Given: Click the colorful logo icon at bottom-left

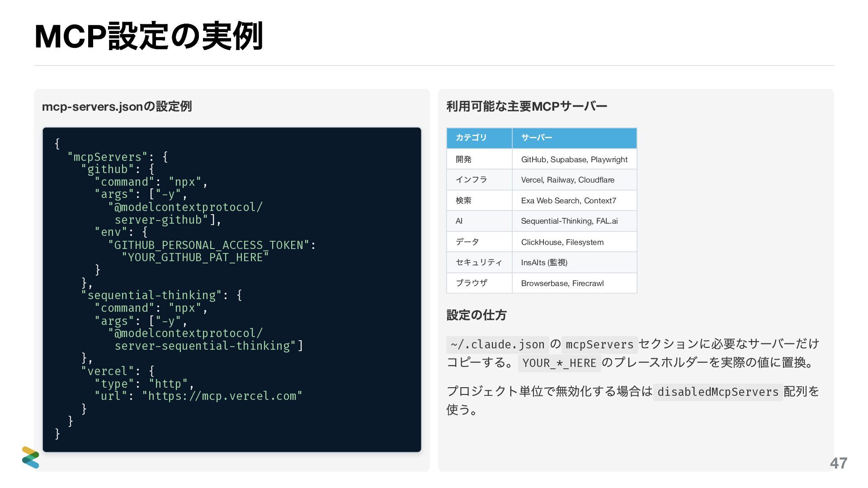Looking at the screenshot, I should (x=30, y=457).
